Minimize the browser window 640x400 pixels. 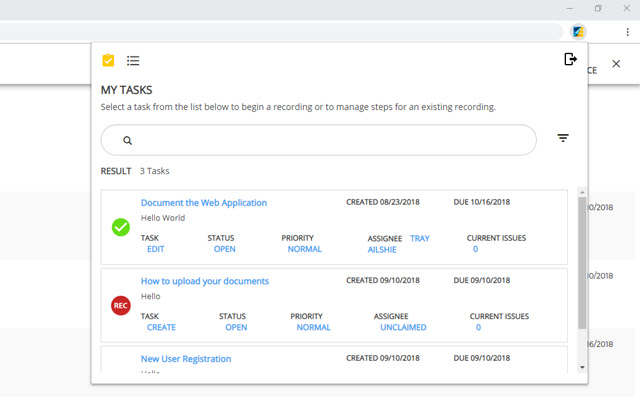tap(569, 8)
